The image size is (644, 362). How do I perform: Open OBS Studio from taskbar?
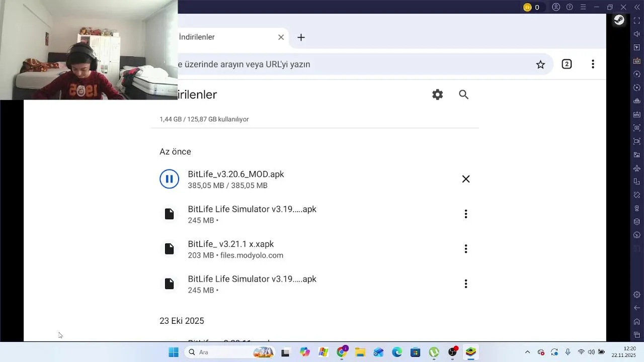[453, 352]
